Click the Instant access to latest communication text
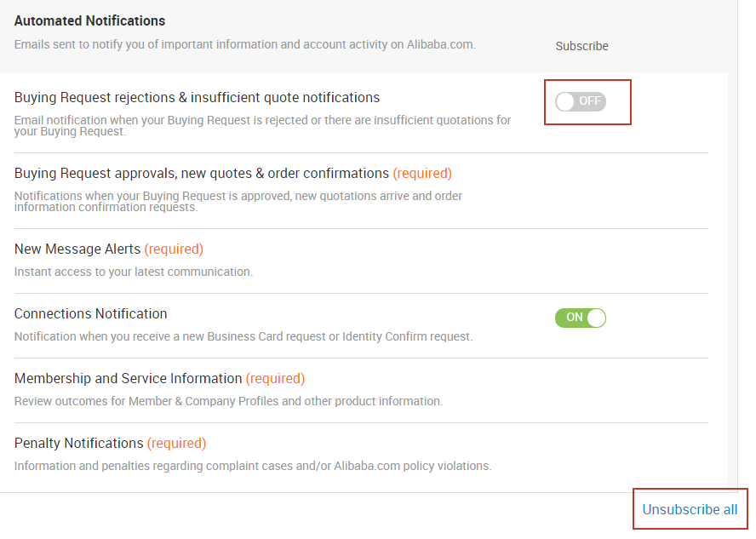The width and height of the screenshot is (756, 539). point(134,272)
